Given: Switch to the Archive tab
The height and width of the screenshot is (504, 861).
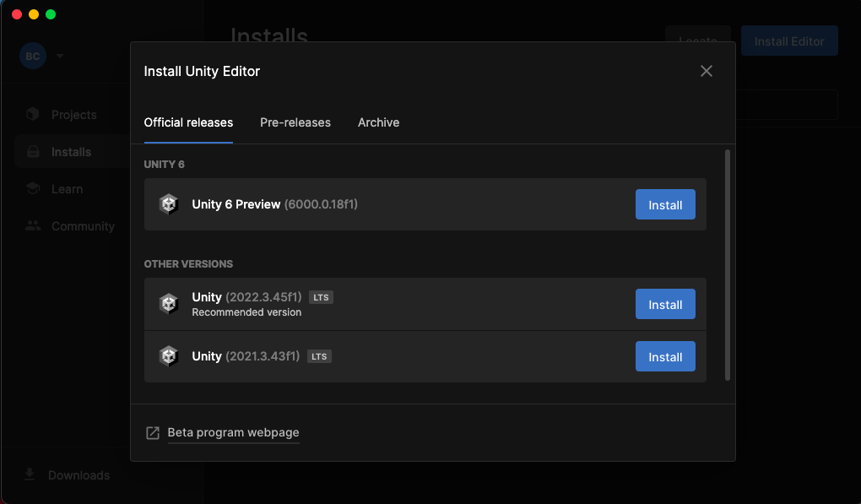Looking at the screenshot, I should click(378, 122).
